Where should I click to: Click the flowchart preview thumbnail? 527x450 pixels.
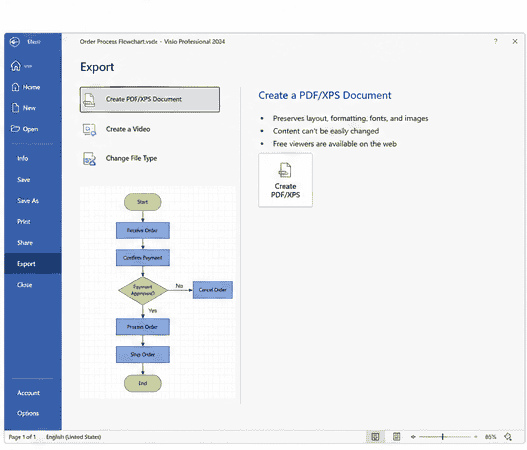tap(158, 292)
